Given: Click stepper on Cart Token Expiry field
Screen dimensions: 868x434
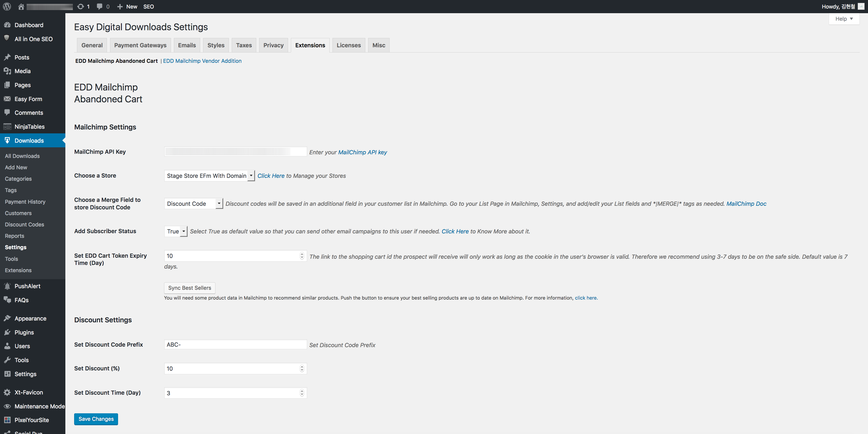Looking at the screenshot, I should (302, 256).
